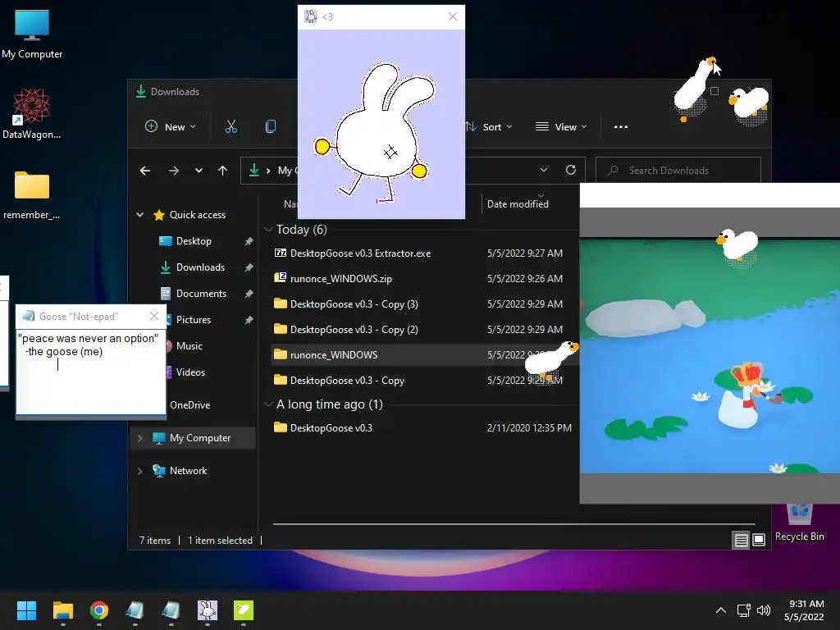Go back with the Back arrow
This screenshot has height=630, width=840.
pyautogui.click(x=144, y=171)
